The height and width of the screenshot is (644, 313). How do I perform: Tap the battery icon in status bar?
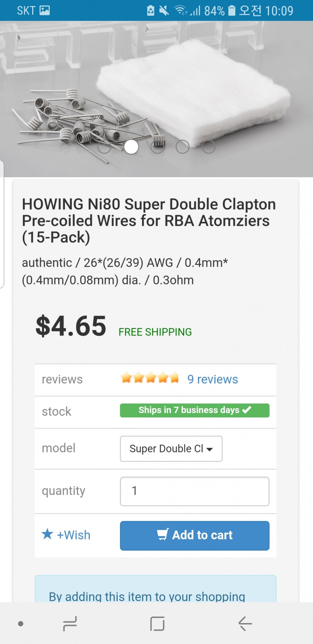[x=232, y=11]
